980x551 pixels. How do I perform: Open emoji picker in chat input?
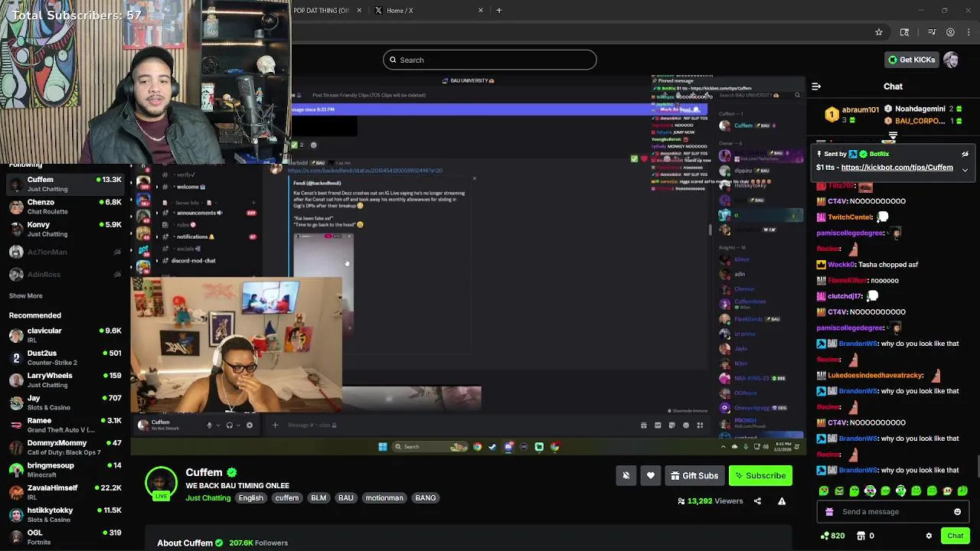coord(957,512)
